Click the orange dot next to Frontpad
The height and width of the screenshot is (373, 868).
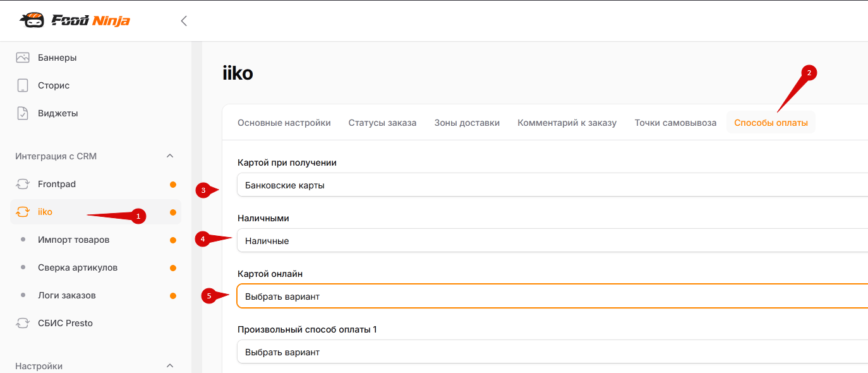[x=173, y=185]
